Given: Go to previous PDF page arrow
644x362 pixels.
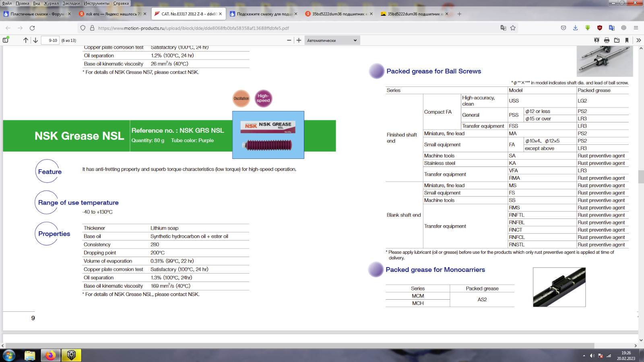Looking at the screenshot, I should (26, 40).
